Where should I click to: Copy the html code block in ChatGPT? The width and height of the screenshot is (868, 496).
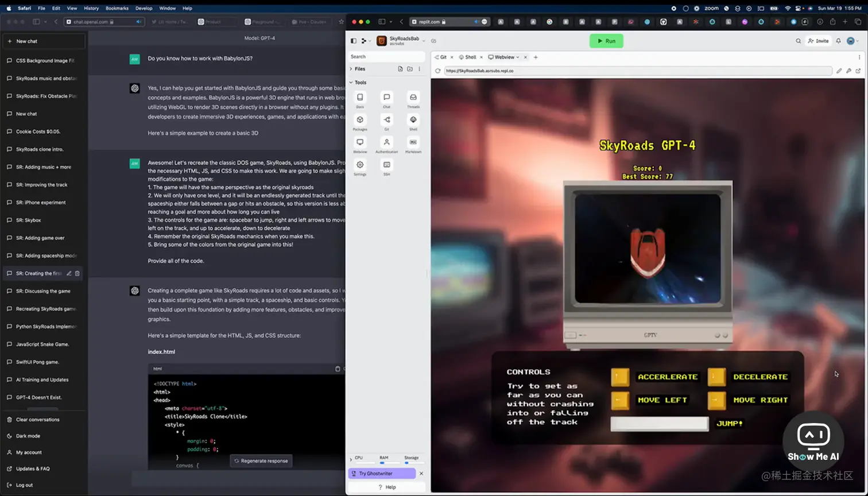[x=338, y=369]
